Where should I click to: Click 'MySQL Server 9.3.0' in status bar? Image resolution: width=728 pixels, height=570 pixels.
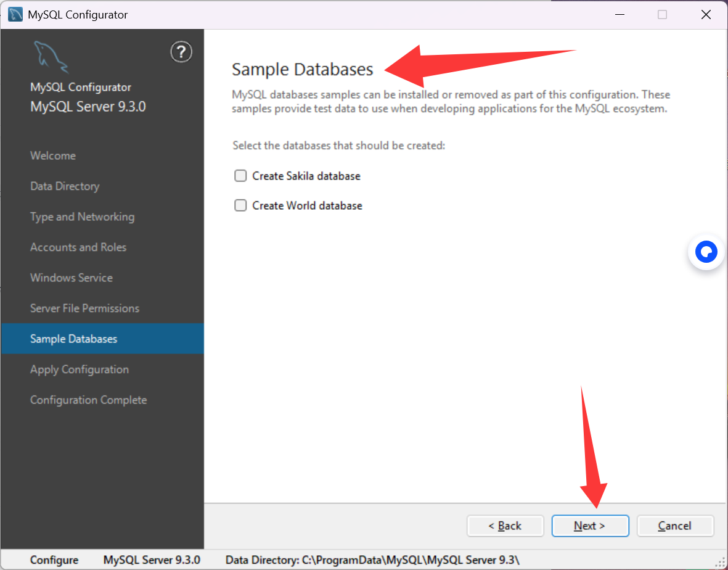click(152, 560)
